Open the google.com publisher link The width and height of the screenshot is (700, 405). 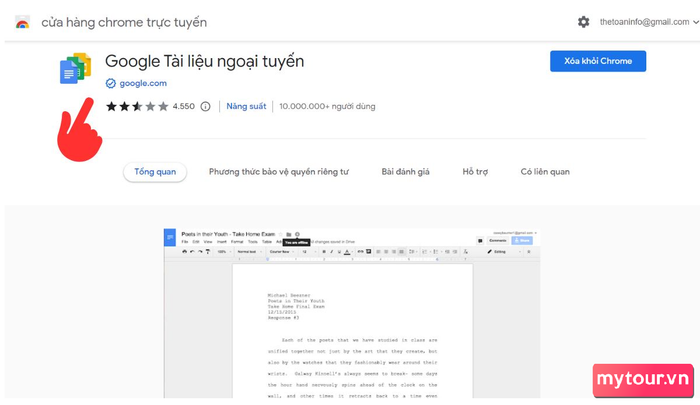click(x=143, y=83)
